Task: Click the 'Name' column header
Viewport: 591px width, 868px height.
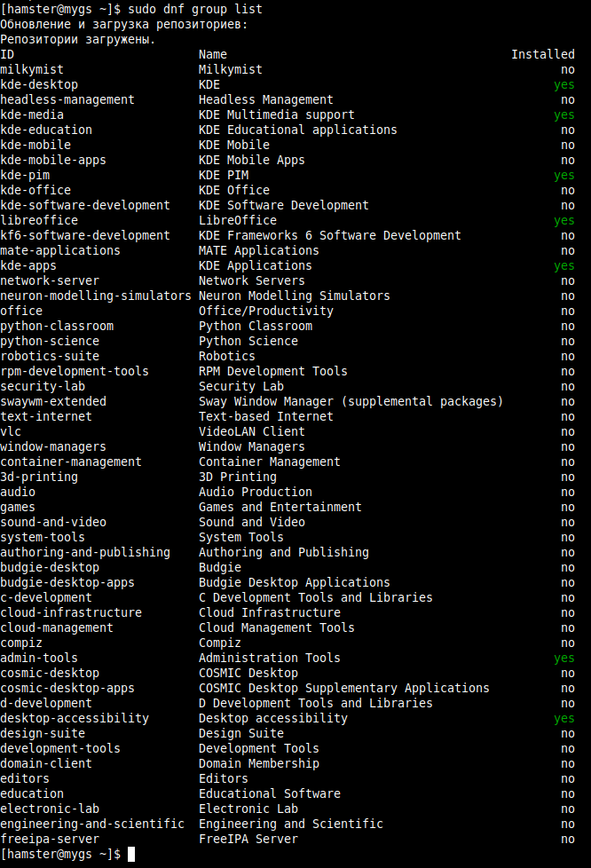Action: pyautogui.click(x=213, y=54)
